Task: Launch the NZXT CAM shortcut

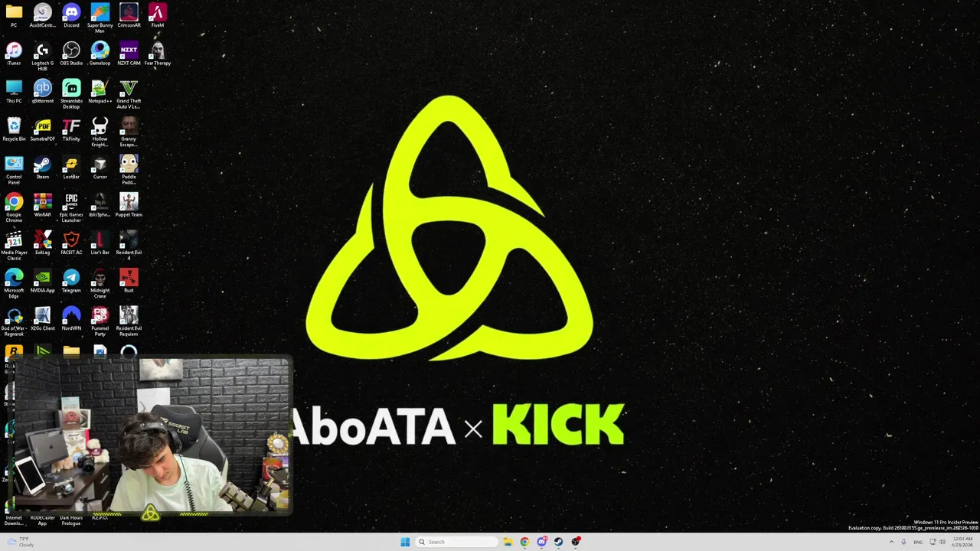Action: tap(129, 54)
